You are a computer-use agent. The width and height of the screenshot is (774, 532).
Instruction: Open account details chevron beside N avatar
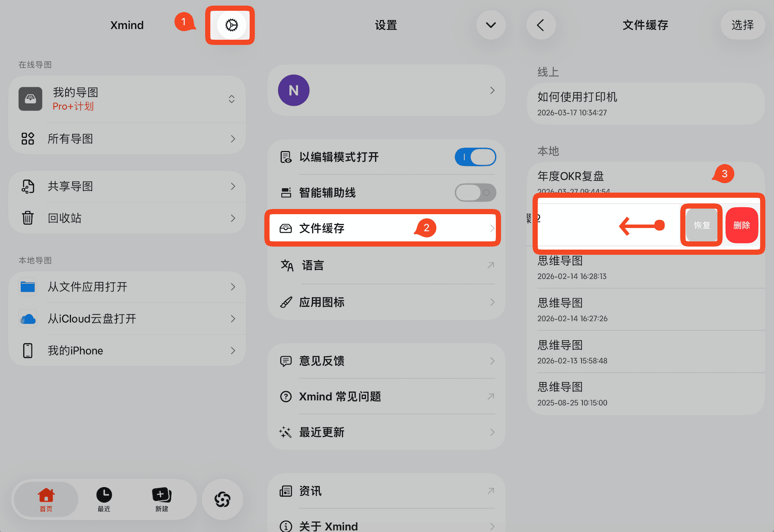point(492,90)
